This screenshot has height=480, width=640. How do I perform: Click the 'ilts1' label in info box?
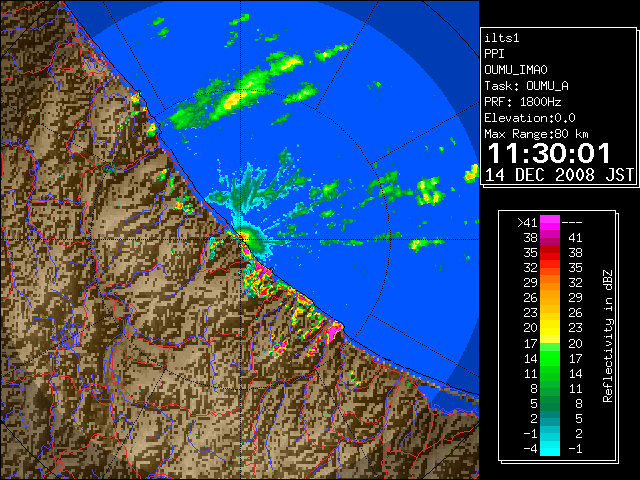[502, 38]
